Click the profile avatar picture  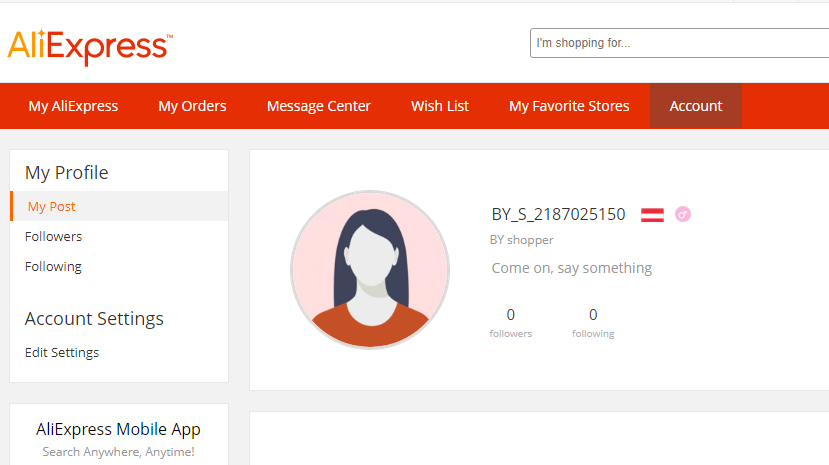click(370, 269)
